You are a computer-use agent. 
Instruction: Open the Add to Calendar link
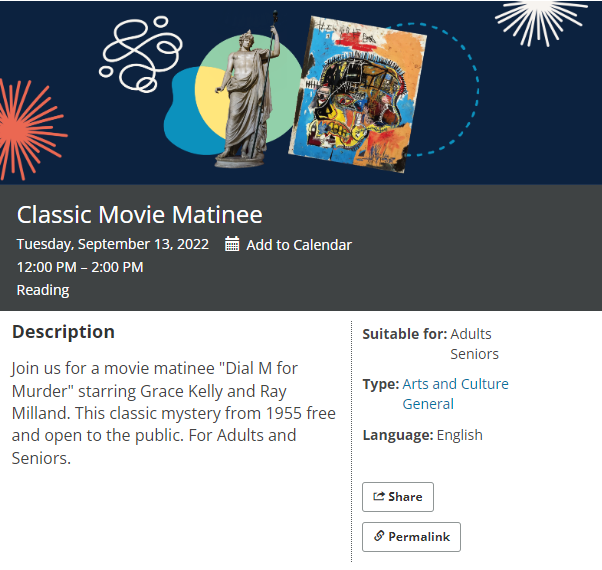pos(299,245)
